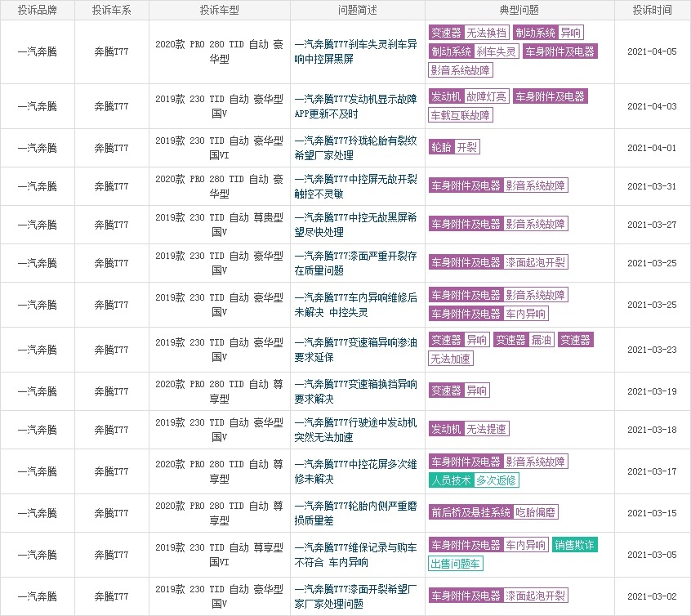Click the date 2021-03-23

click(x=653, y=350)
